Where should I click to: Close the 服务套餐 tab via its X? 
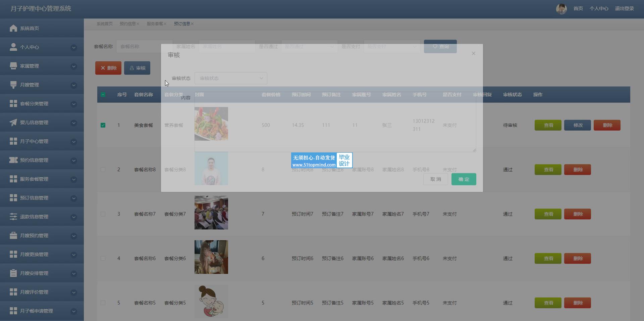point(165,24)
